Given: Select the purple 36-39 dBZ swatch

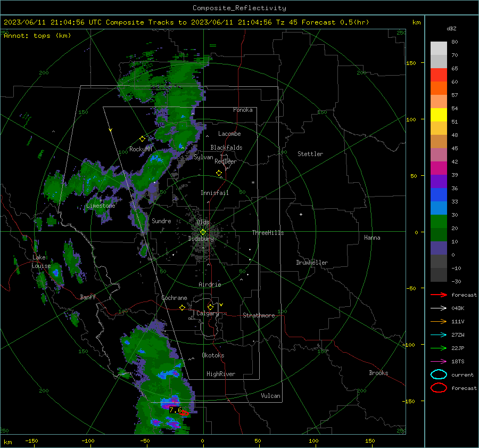Looking at the screenshot, I should point(439,182).
